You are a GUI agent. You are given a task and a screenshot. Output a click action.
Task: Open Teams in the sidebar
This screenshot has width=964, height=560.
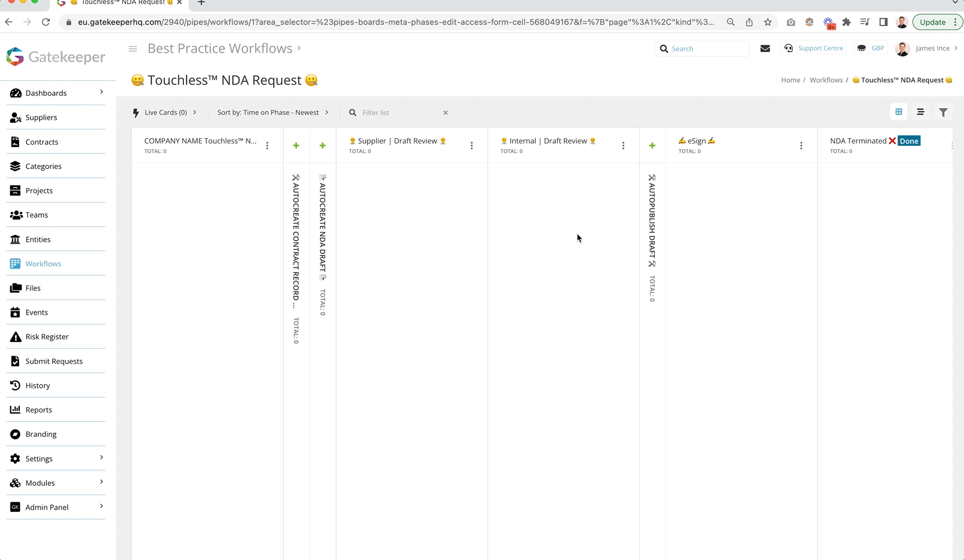[x=36, y=215]
